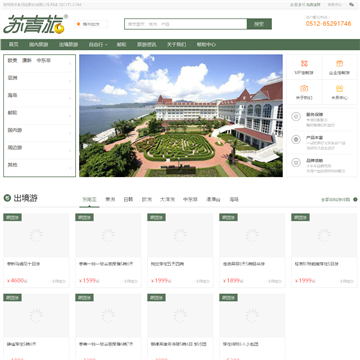Expand the 国内游 sidebar row arrow

70,133
